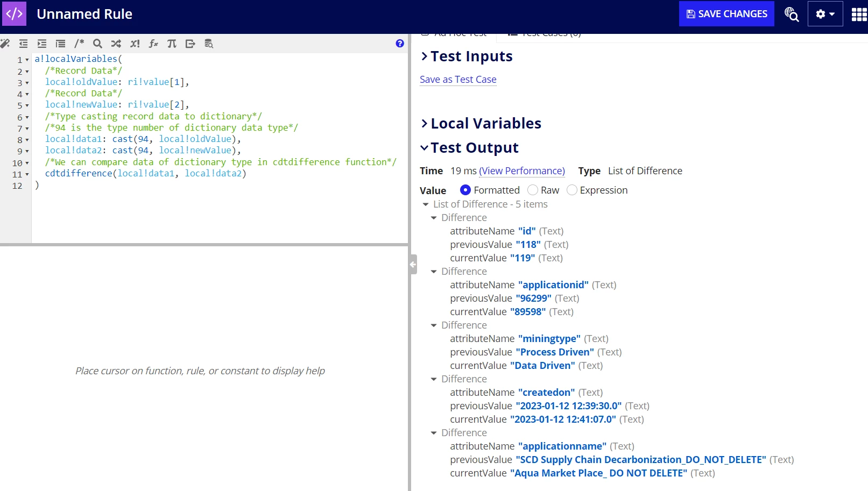
Task: Click the pi constant icon
Action: [172, 44]
